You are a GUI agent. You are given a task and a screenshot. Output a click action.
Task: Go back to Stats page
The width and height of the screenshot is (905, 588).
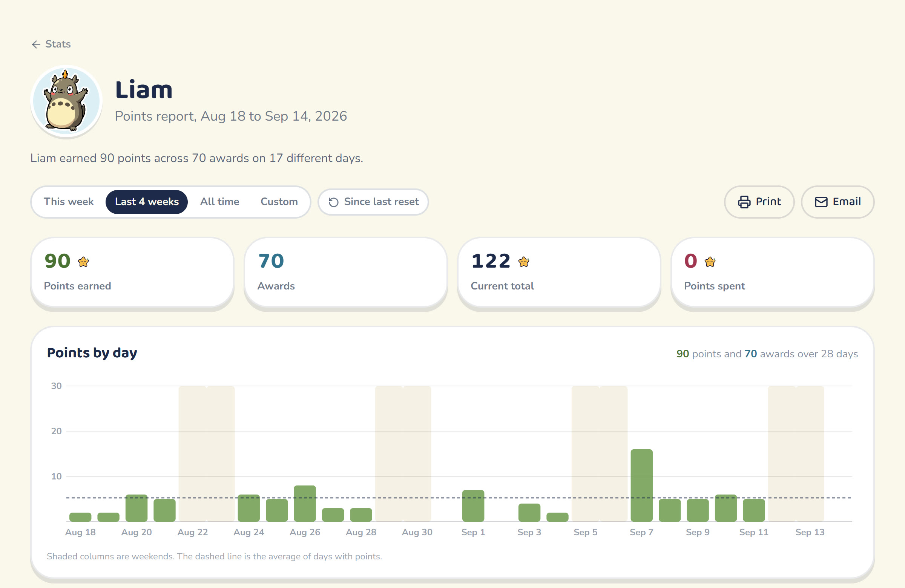51,44
